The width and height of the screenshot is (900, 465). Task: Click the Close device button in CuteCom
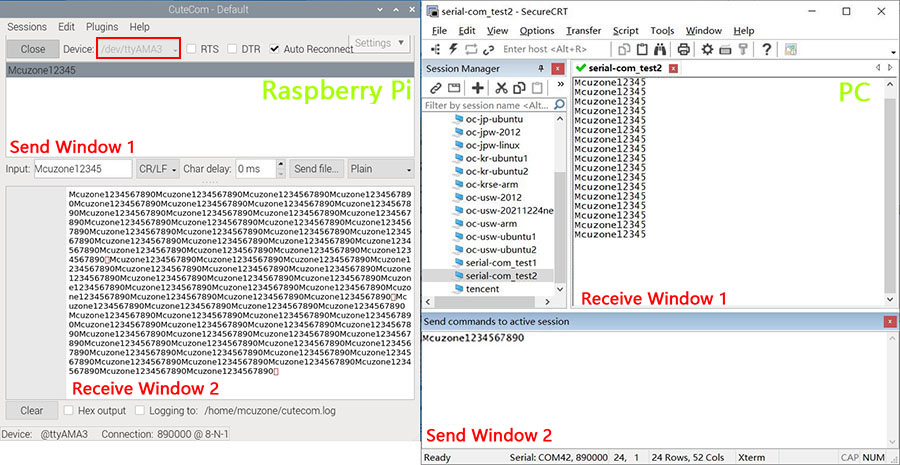point(33,49)
